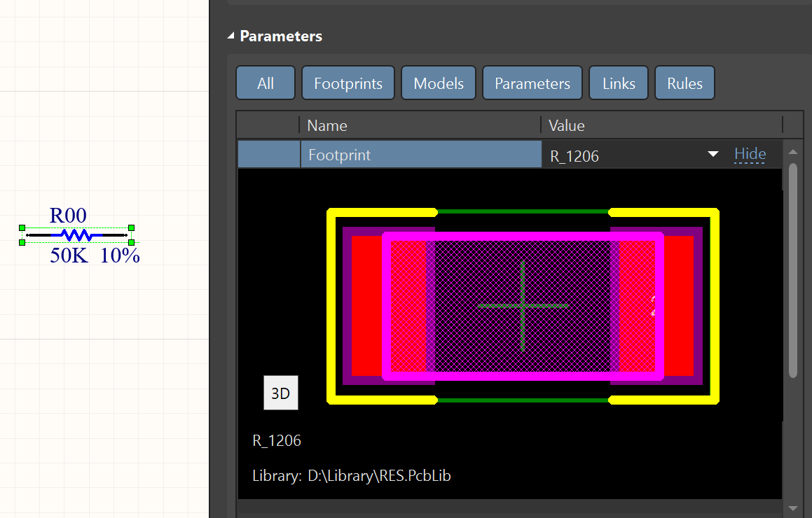The height and width of the screenshot is (518, 812).
Task: Switch to the Links filter
Action: [619, 83]
